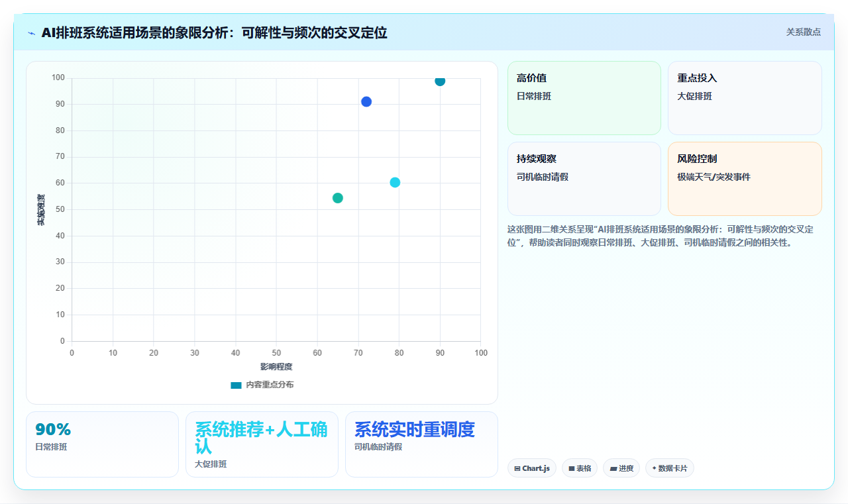
Task: Click the 进度 tag
Action: (x=621, y=468)
